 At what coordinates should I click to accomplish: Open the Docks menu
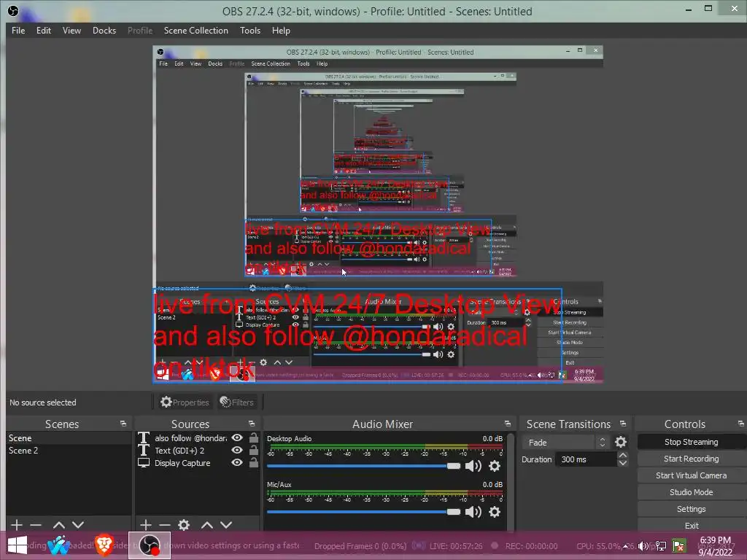(104, 31)
